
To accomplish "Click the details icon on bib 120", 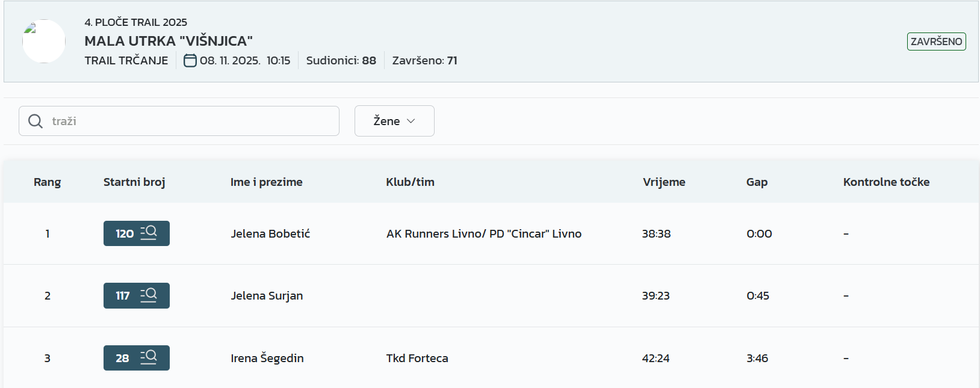I will click(148, 233).
